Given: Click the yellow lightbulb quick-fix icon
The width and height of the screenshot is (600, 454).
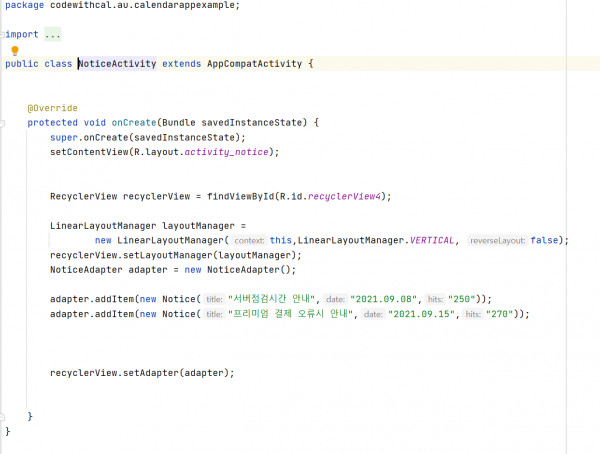Looking at the screenshot, I should (x=15, y=50).
